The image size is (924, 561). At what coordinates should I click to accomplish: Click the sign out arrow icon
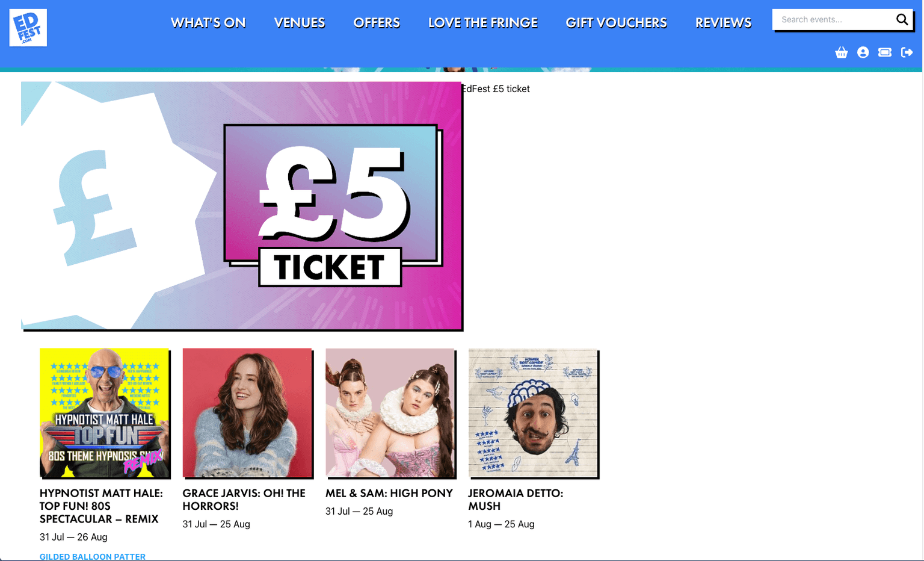[907, 52]
